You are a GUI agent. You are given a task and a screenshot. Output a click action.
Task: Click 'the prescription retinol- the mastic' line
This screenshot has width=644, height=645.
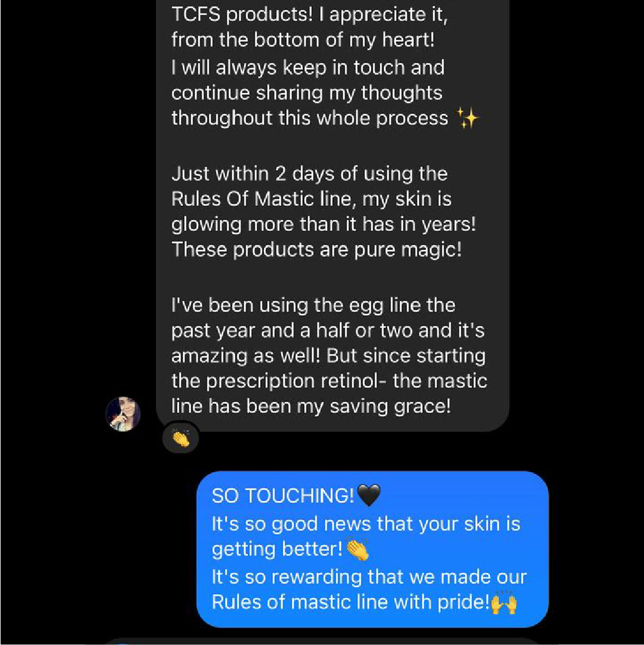[x=329, y=381]
